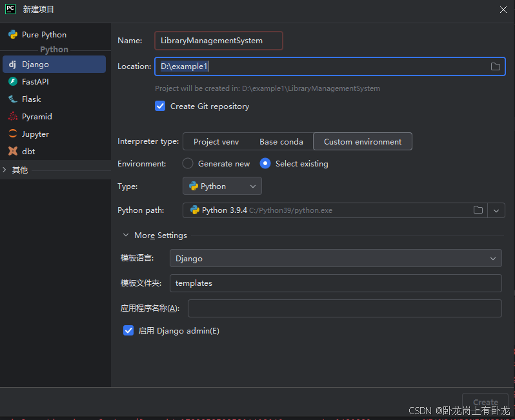The height and width of the screenshot is (420, 515).
Task: Select the Generate new radio button
Action: [x=188, y=164]
